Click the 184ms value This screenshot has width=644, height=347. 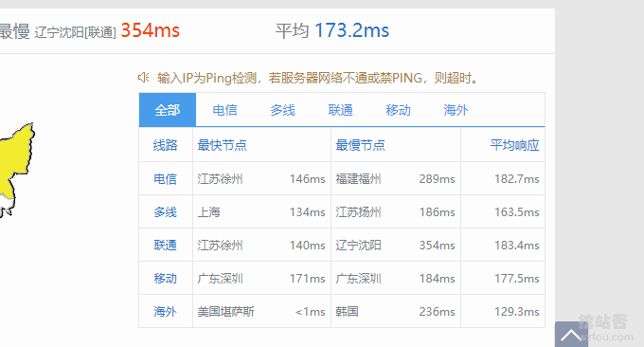[x=437, y=279]
